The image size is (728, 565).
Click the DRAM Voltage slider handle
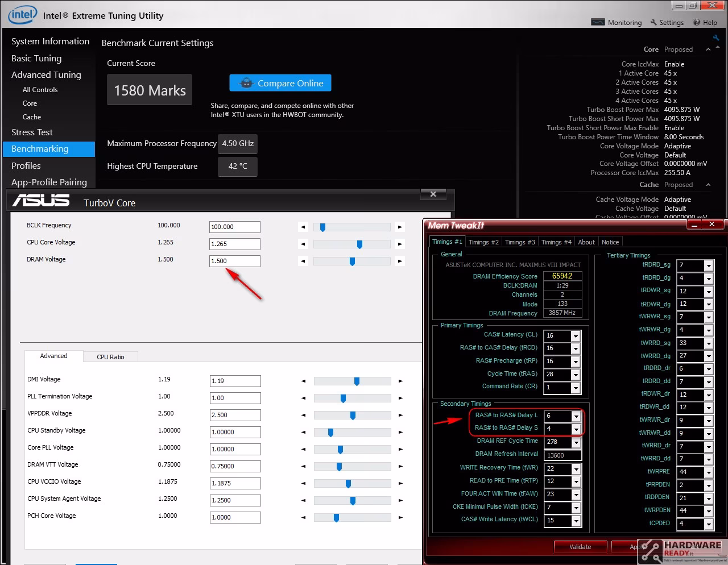[x=352, y=261]
